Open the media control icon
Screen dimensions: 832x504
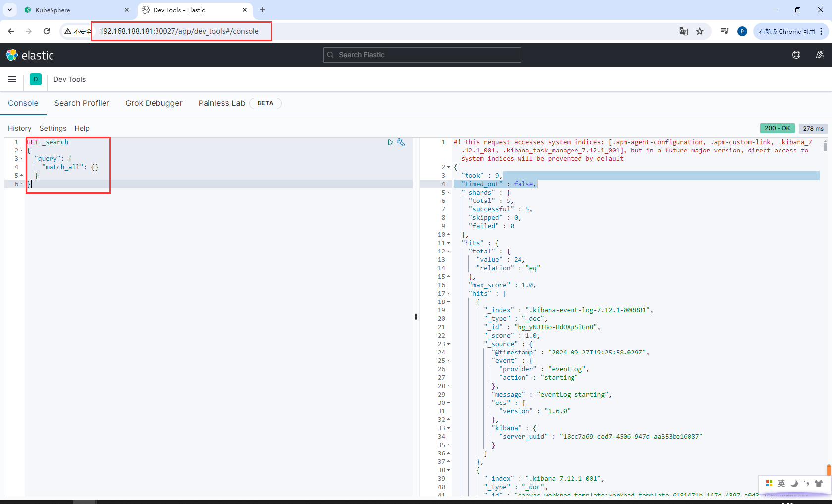tap(725, 31)
